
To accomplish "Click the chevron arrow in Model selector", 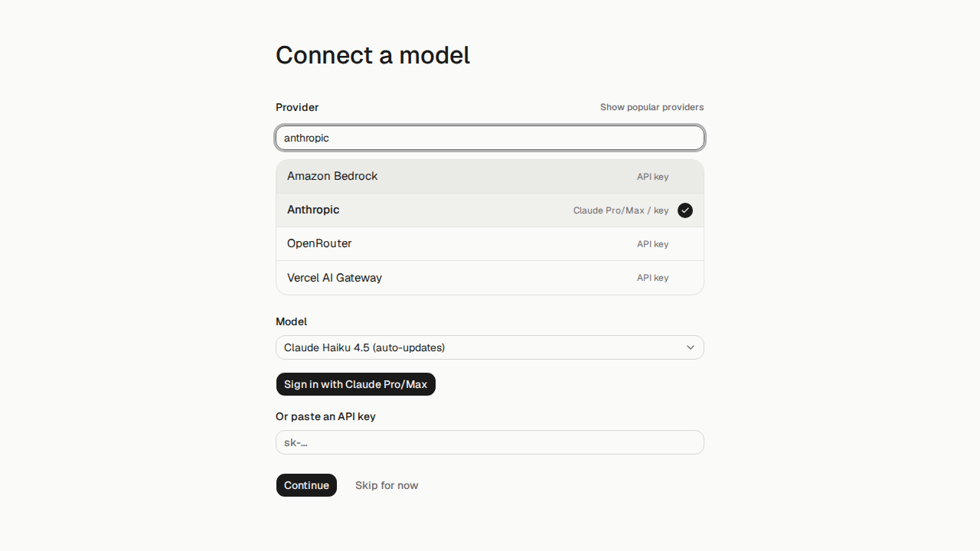I will coord(691,347).
